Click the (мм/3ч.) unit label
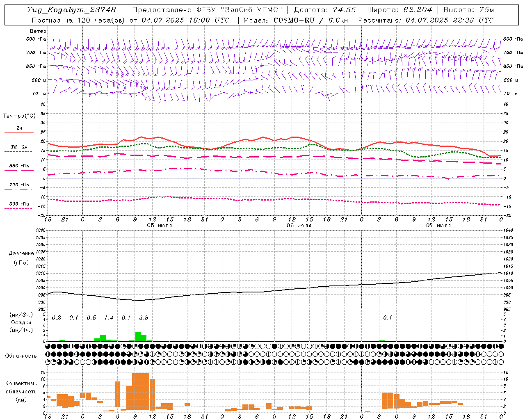 click(21, 315)
